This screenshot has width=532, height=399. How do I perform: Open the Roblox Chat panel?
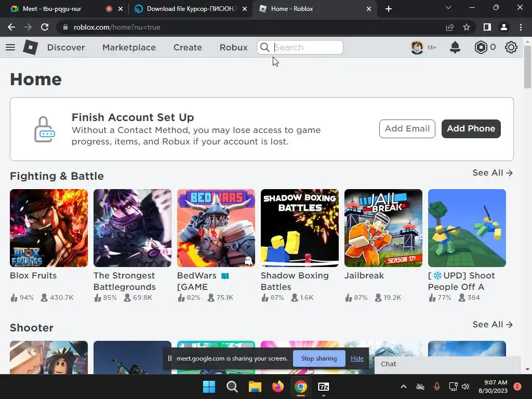(x=447, y=364)
